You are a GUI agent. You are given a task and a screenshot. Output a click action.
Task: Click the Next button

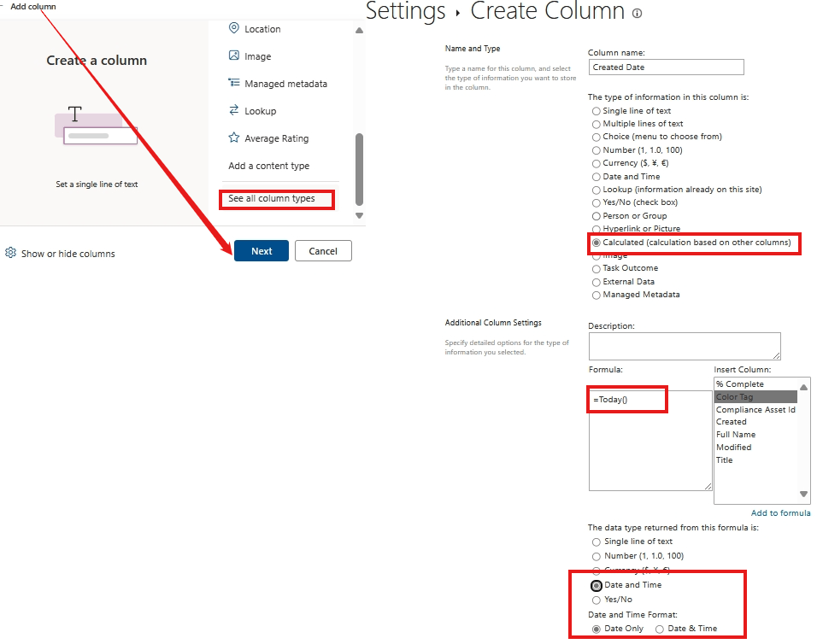(x=261, y=251)
